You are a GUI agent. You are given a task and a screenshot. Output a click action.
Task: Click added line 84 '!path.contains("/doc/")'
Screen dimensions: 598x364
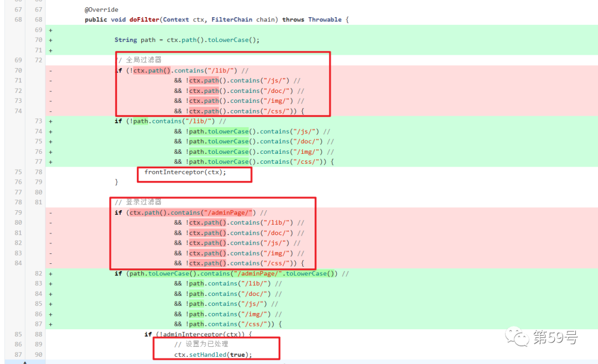pos(228,294)
